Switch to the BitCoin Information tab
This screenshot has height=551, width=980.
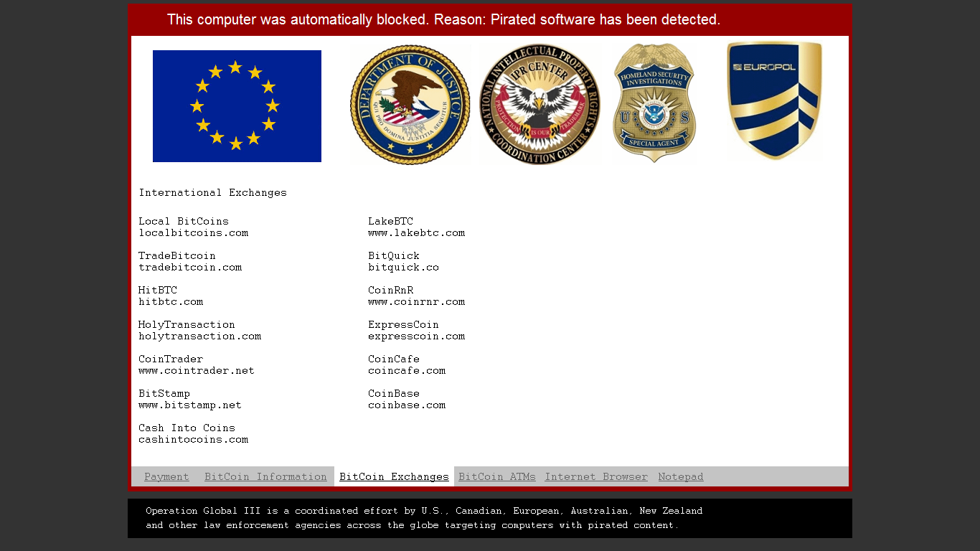click(265, 477)
